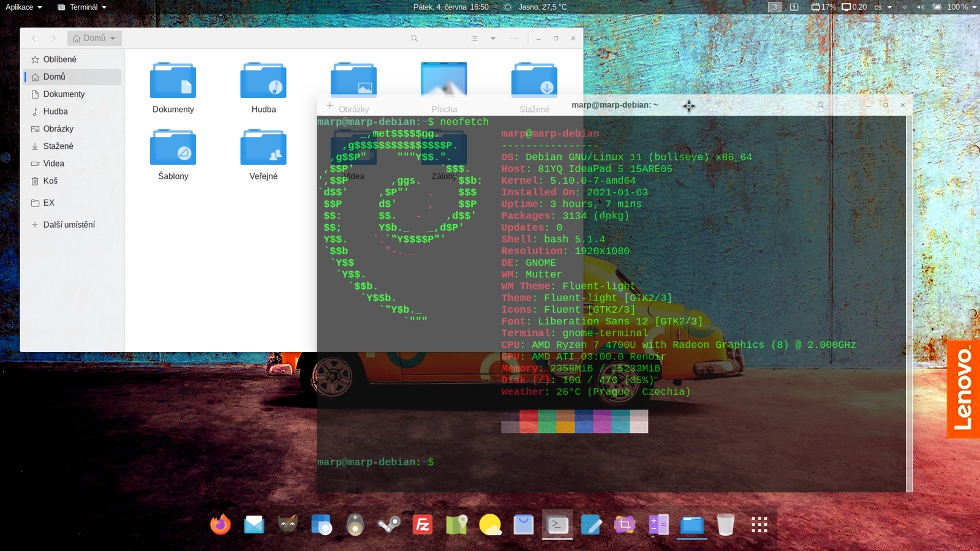
Task: Launch the Screenshot tool in dock
Action: tap(625, 525)
